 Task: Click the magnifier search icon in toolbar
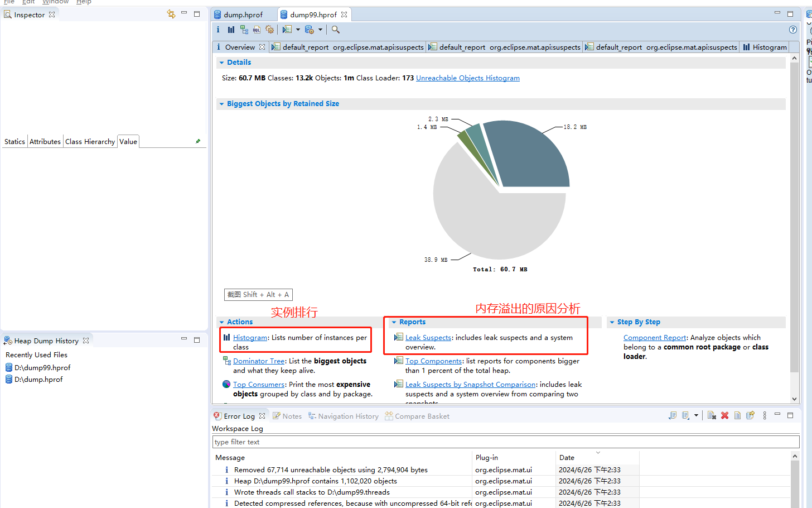tap(336, 30)
